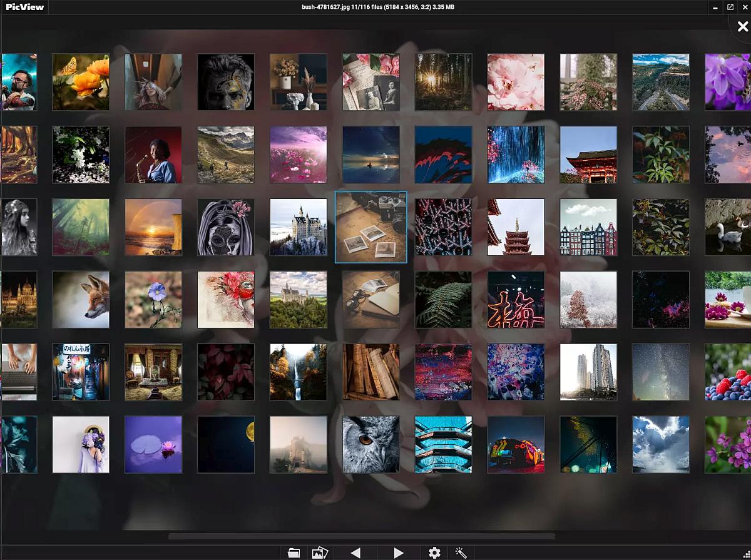Go to previous image with left arrow
The image size is (751, 560).
click(355, 552)
